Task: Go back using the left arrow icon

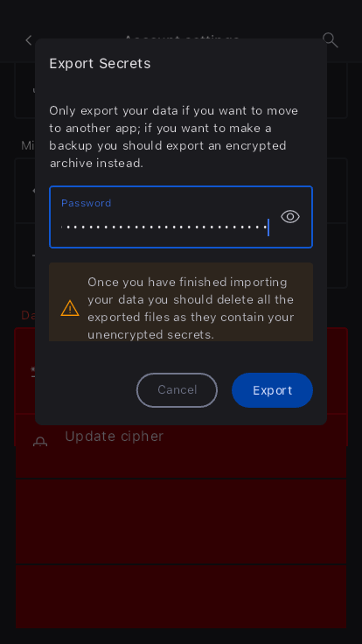Action: click(28, 40)
